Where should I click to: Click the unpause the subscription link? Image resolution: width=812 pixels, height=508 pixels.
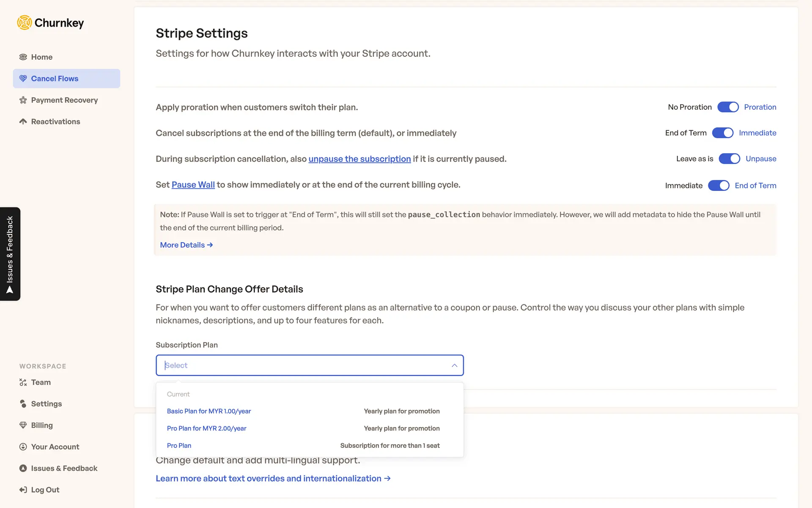359,159
